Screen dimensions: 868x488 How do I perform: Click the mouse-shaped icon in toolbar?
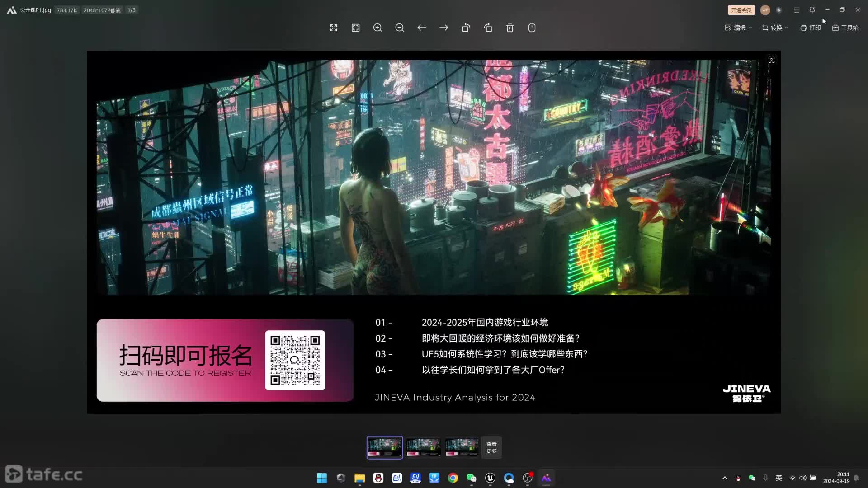point(532,28)
